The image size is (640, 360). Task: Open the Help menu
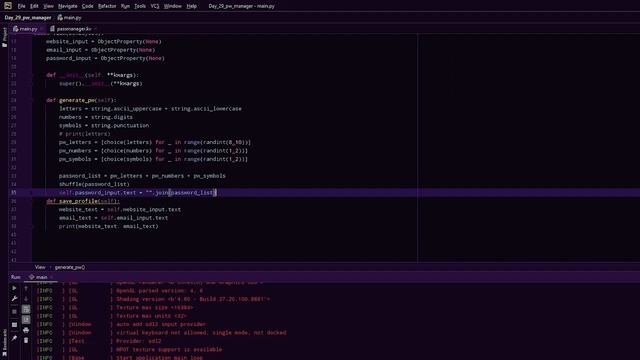pyautogui.click(x=191, y=6)
